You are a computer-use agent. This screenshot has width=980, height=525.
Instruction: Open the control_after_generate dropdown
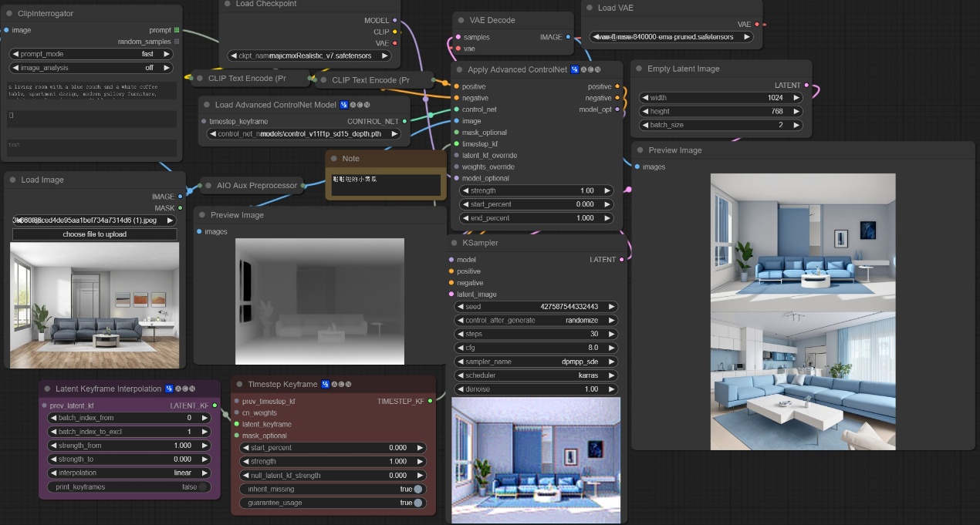pos(537,320)
